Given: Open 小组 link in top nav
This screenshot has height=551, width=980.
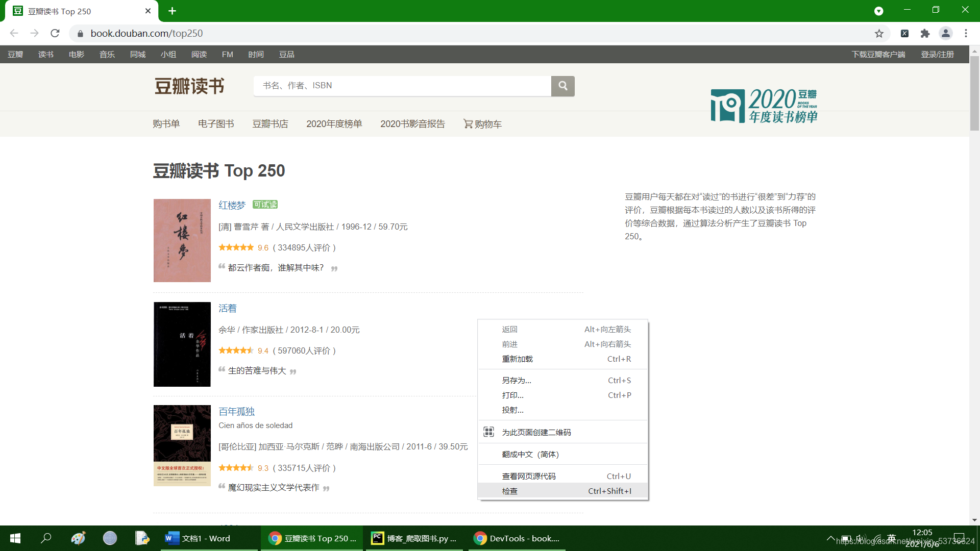Looking at the screenshot, I should (168, 55).
